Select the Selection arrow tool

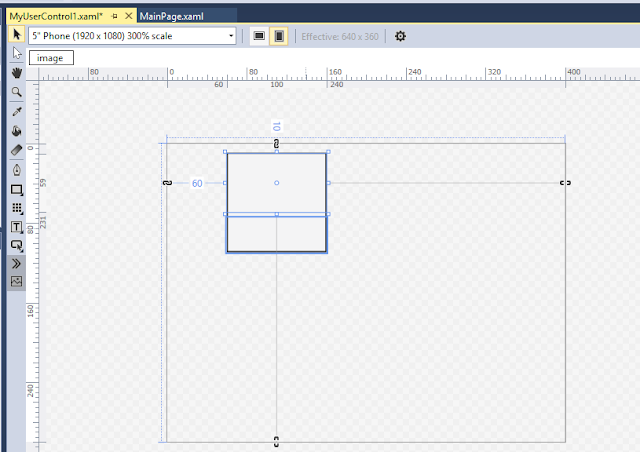pos(17,34)
